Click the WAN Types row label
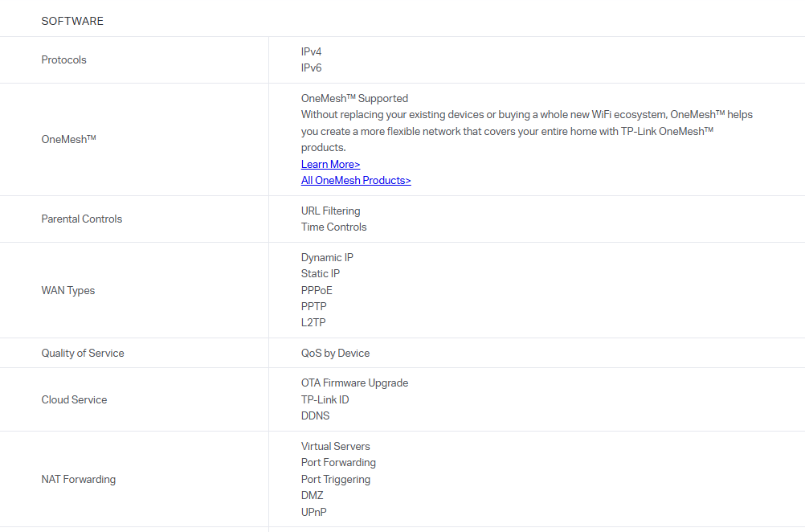Viewport: 805px width, 532px height. click(67, 290)
